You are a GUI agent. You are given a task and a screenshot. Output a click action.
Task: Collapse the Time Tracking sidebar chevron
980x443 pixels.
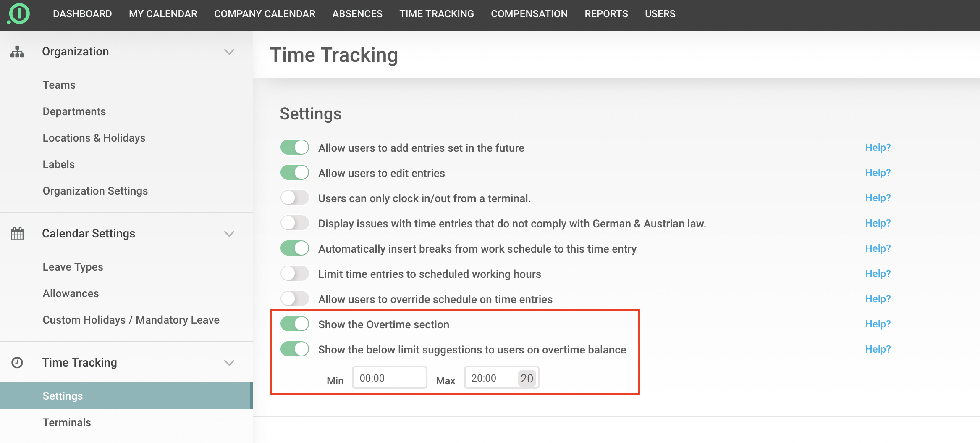tap(229, 362)
